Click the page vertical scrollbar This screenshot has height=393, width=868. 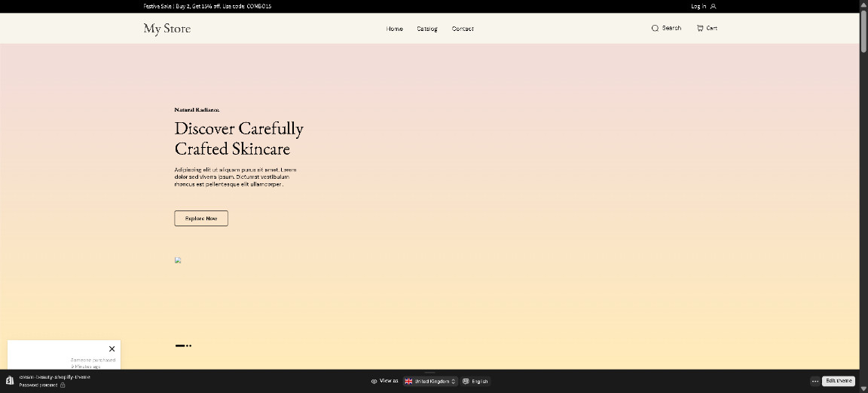click(863, 30)
